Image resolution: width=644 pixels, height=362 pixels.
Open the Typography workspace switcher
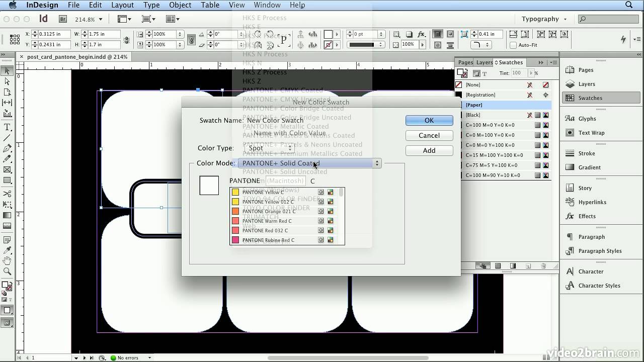544,19
